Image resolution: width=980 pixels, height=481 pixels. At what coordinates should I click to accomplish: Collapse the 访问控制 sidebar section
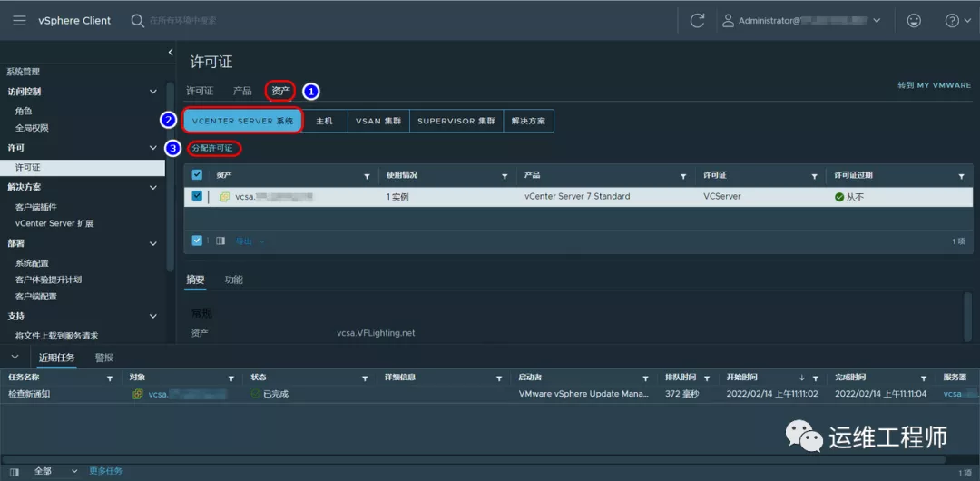153,92
